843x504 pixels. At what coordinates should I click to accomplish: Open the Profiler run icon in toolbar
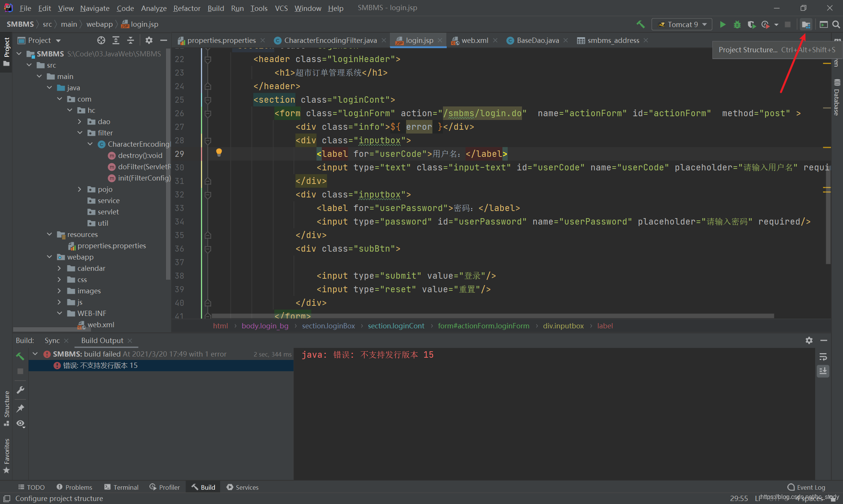[x=765, y=24]
